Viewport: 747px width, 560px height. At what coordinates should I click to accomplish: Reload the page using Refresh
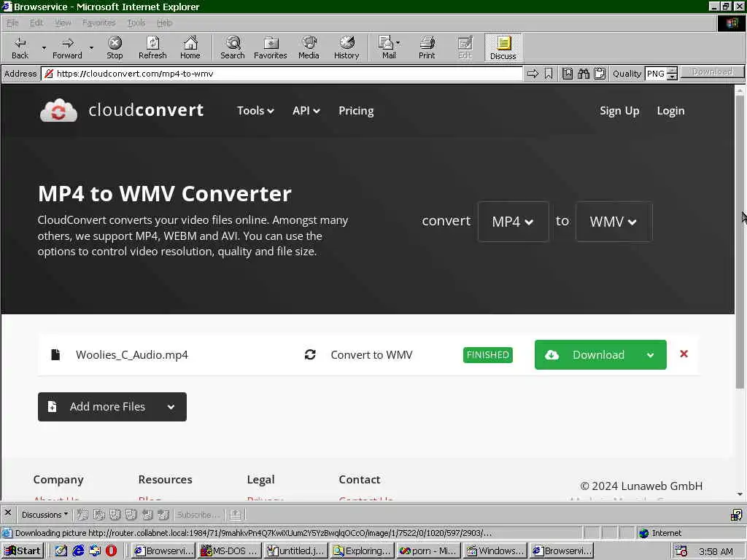point(152,47)
